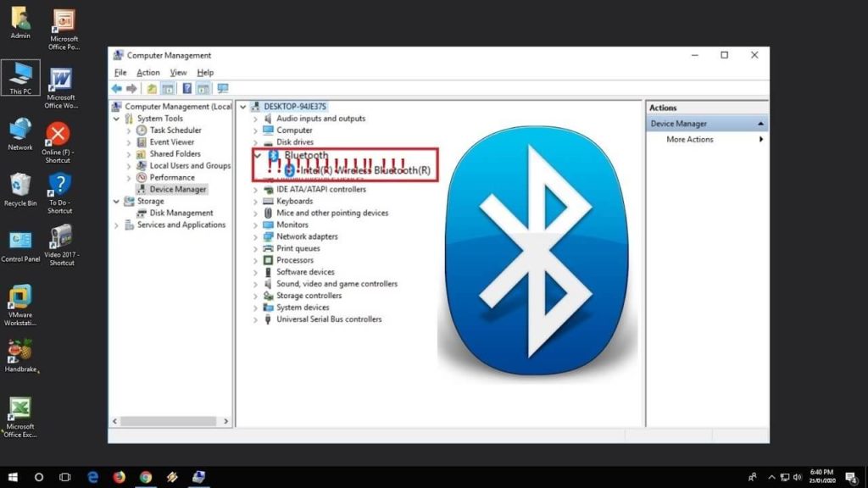
Task: Select the Print queues category
Action: tap(298, 248)
